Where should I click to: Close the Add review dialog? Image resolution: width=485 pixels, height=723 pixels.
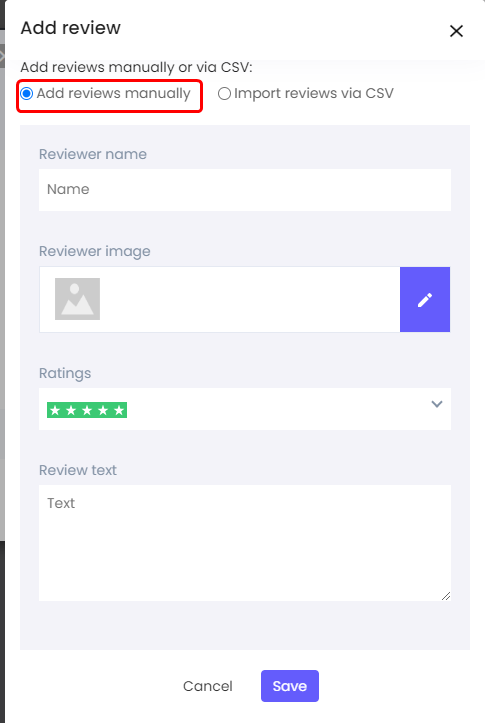point(456,31)
